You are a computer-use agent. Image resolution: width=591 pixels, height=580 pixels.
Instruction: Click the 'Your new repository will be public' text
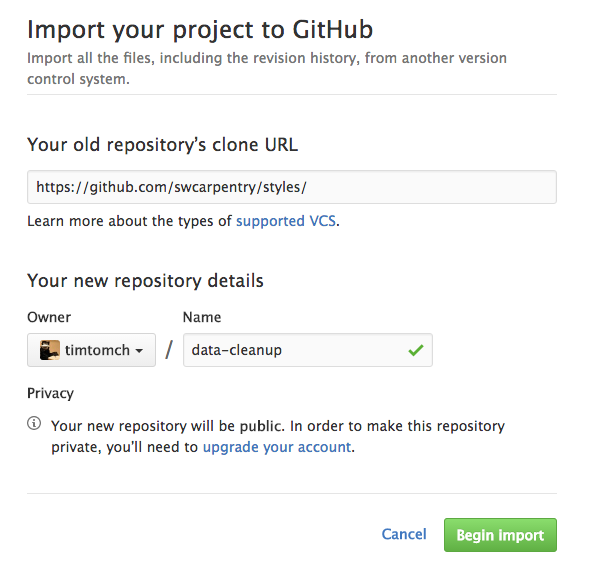coord(168,426)
